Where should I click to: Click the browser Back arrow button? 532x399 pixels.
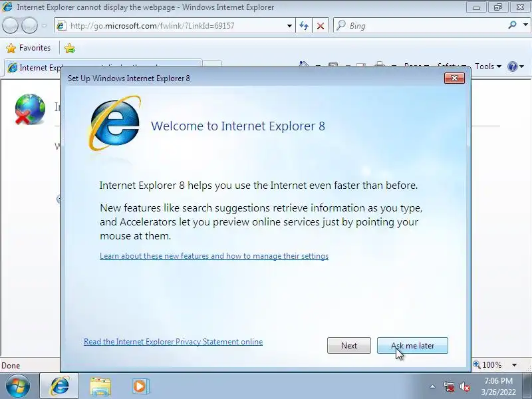coord(10,26)
